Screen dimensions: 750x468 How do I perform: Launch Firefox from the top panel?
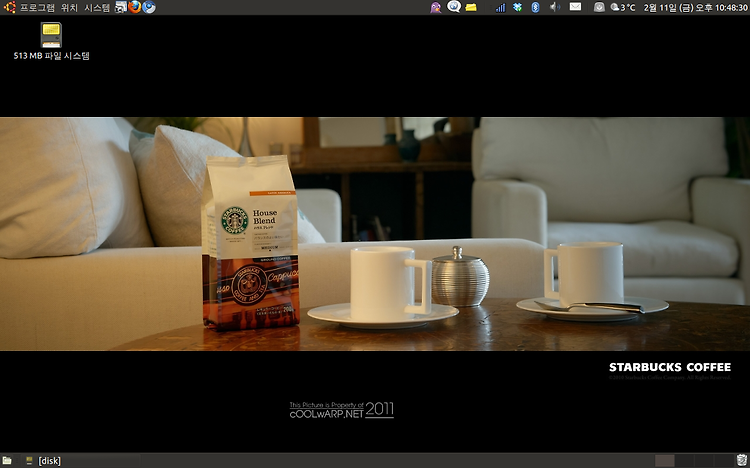[x=135, y=7]
